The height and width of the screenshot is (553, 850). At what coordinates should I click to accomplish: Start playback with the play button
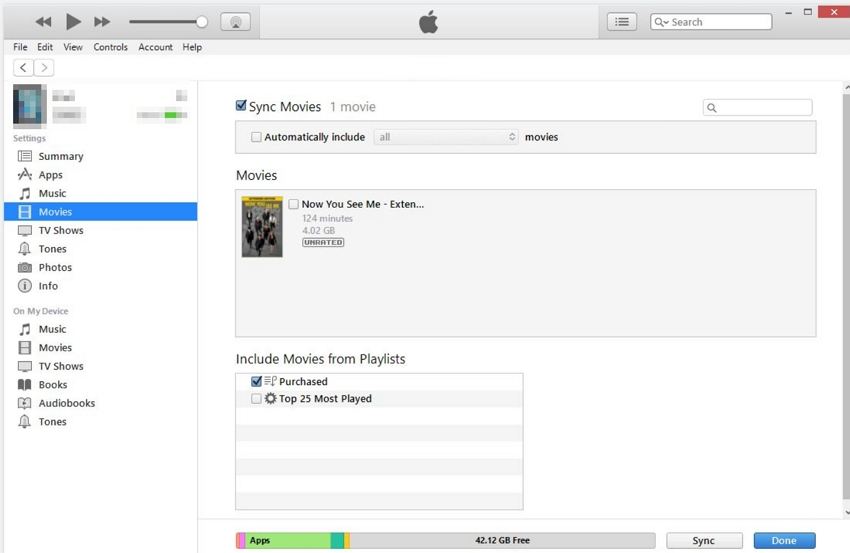pos(73,22)
